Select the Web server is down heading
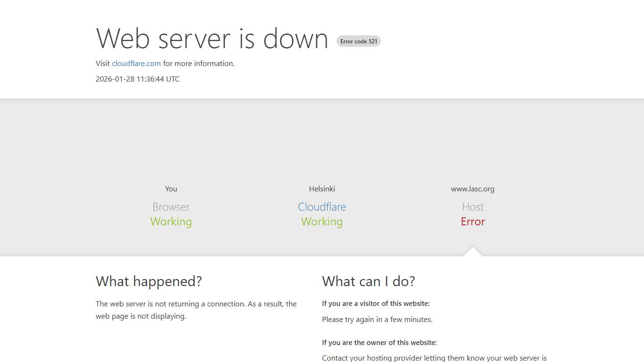 pos(212,39)
